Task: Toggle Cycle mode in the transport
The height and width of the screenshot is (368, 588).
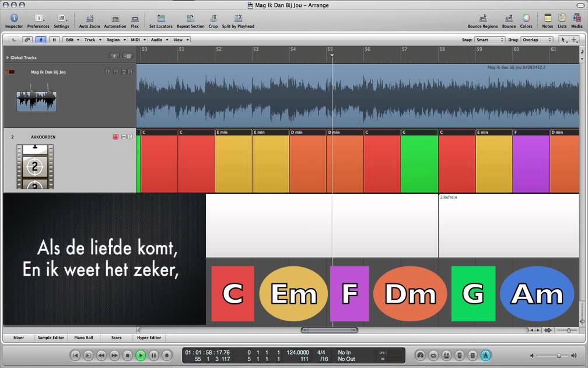Action: coord(433,355)
